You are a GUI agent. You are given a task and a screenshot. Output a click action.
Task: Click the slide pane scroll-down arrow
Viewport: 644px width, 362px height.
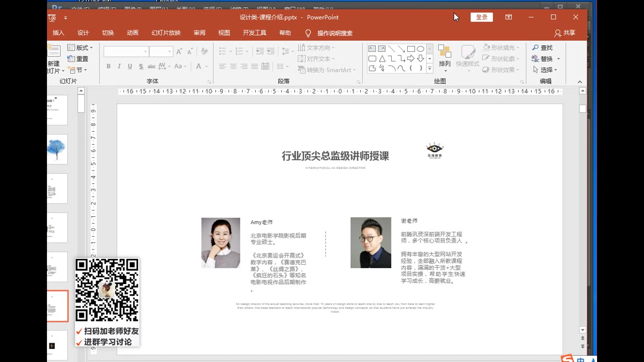click(583, 330)
